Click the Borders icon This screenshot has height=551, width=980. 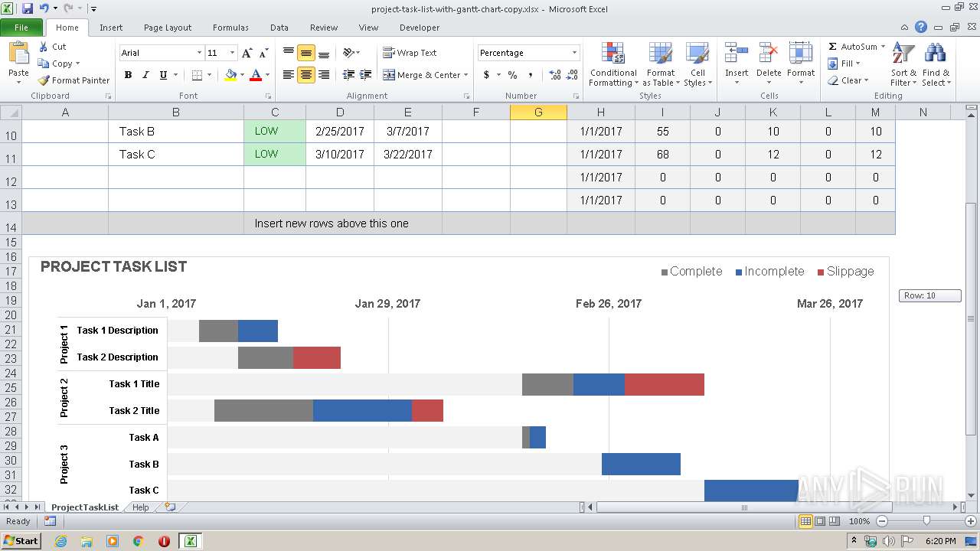tap(197, 75)
